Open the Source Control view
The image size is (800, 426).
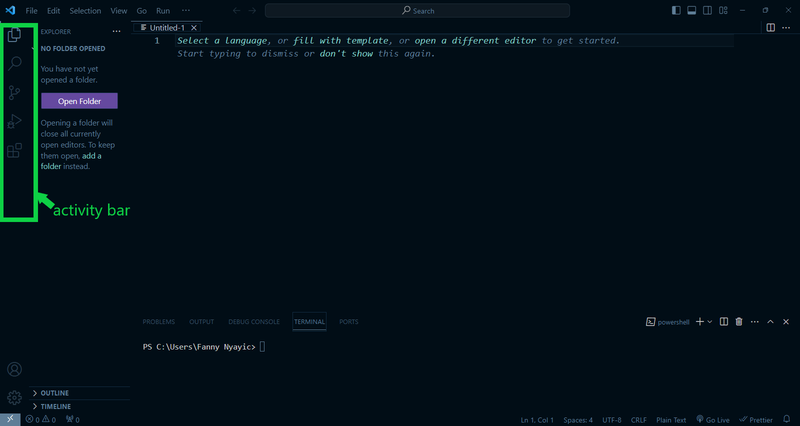pos(14,92)
